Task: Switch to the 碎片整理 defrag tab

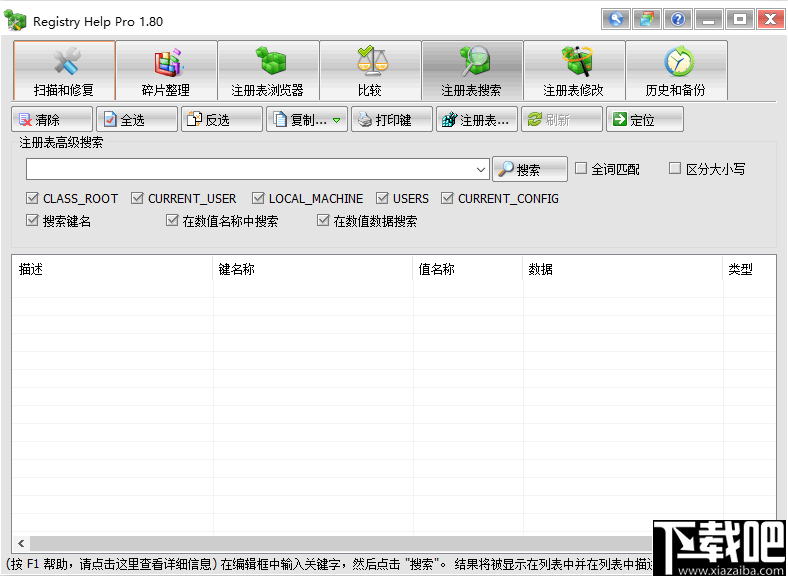Action: click(166, 70)
